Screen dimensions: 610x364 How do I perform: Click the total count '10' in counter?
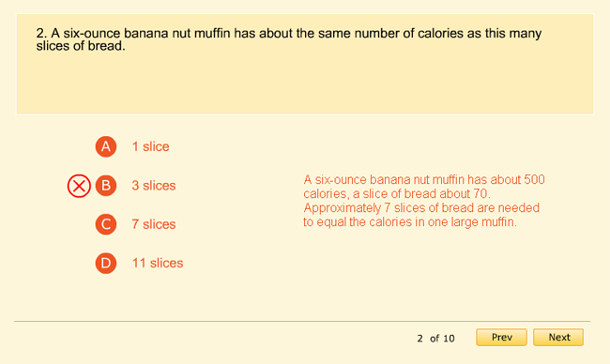[449, 339]
